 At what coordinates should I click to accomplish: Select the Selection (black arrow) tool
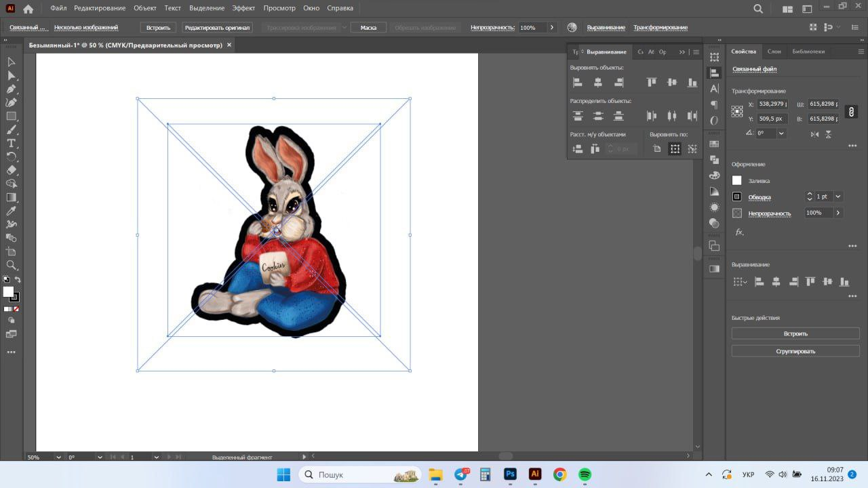click(12, 62)
